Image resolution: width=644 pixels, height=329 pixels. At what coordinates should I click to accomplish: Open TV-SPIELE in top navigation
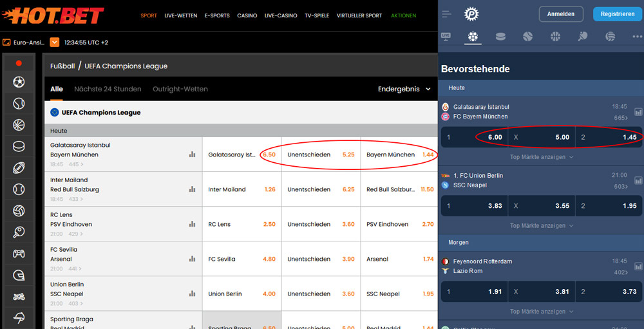tap(317, 15)
